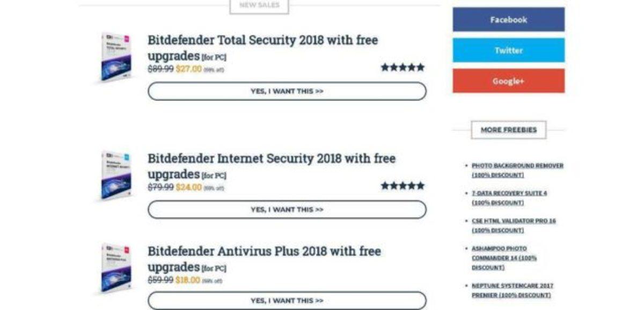Click YES, I WANT THIS for Antivirus Plus
This screenshot has height=310, width=644.
click(x=288, y=300)
